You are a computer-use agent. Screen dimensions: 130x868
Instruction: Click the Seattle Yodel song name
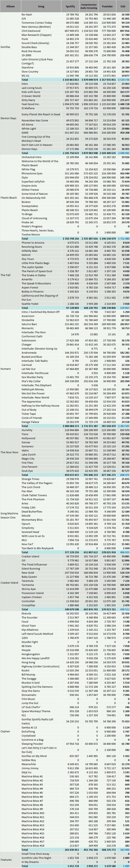coord(30,304)
